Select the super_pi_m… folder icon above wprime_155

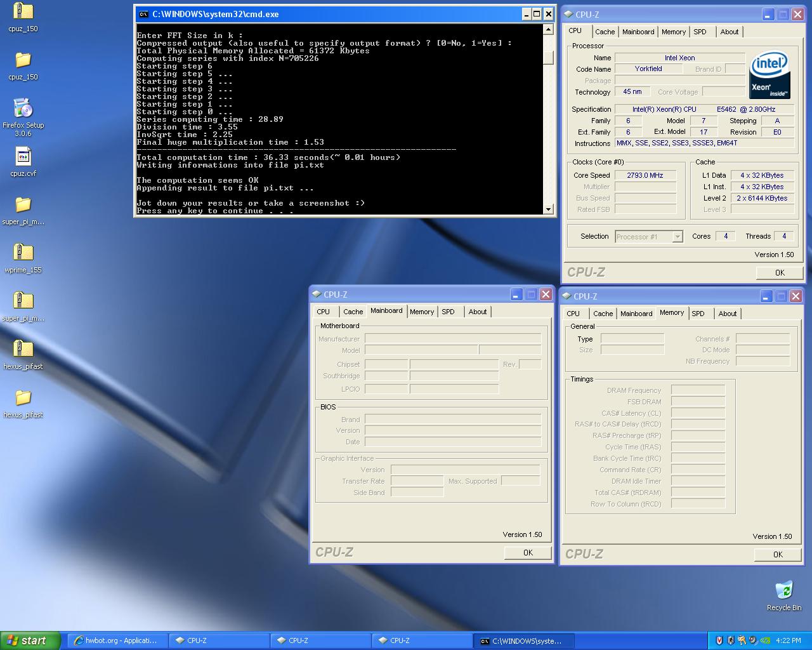tap(23, 204)
